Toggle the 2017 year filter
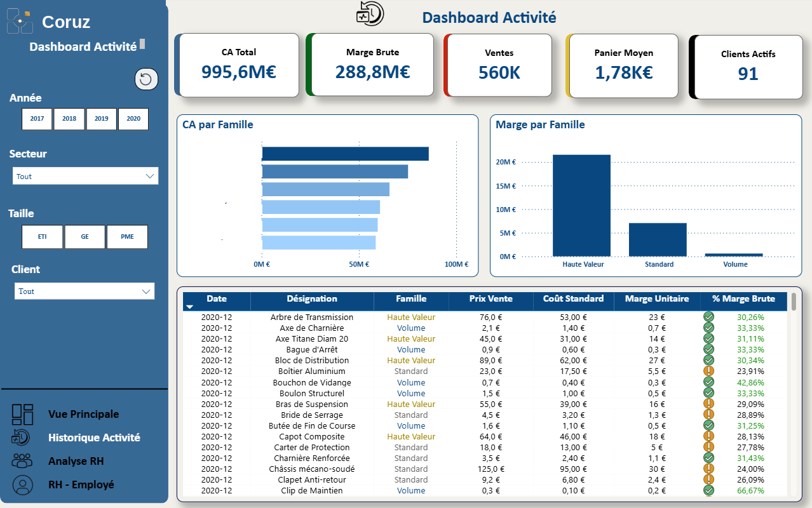The image size is (812, 508). [x=37, y=119]
